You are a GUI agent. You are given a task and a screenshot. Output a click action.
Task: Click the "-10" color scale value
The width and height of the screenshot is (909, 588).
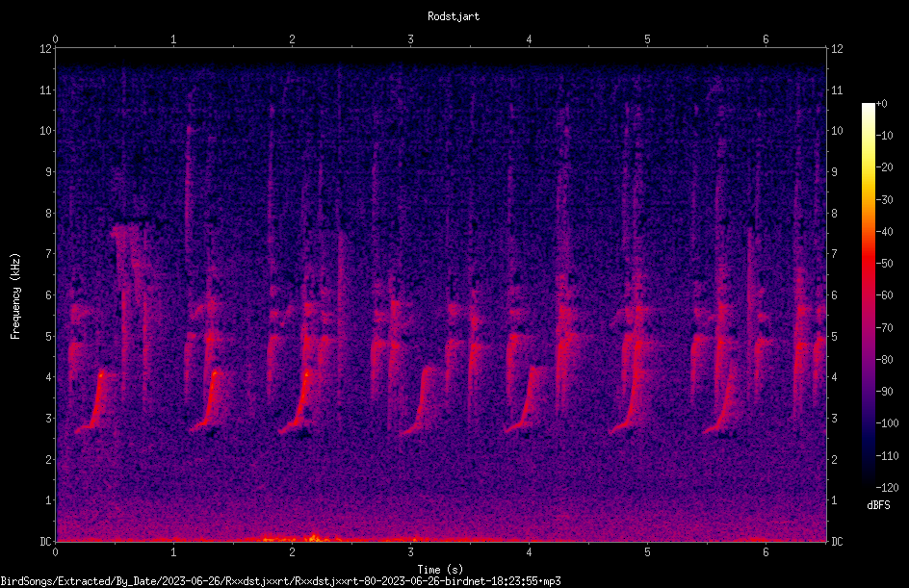884,136
